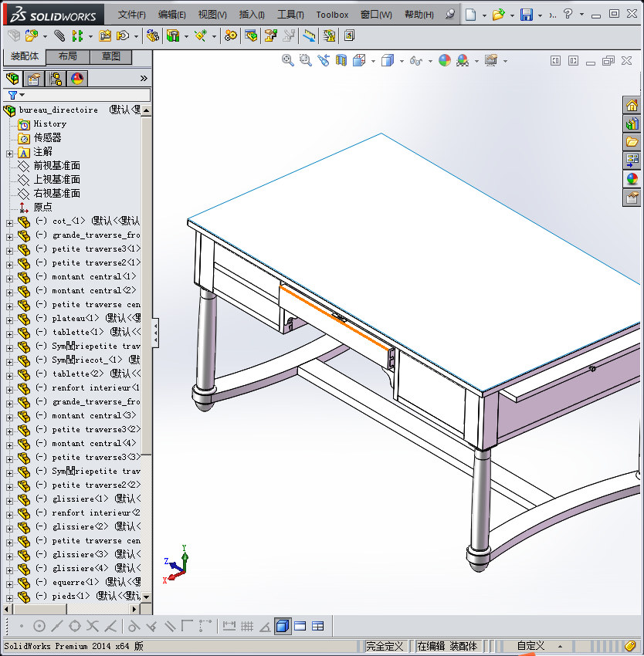Open the 文件(F) menu
Viewport: 644px width, 656px height.
coord(131,15)
